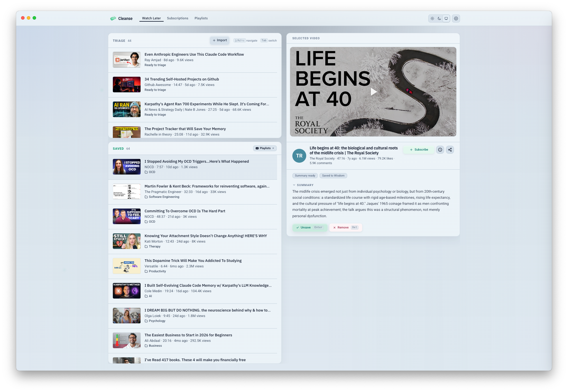Select The Project Tracker video title
Screen dimensions: 568x392
tap(185, 129)
